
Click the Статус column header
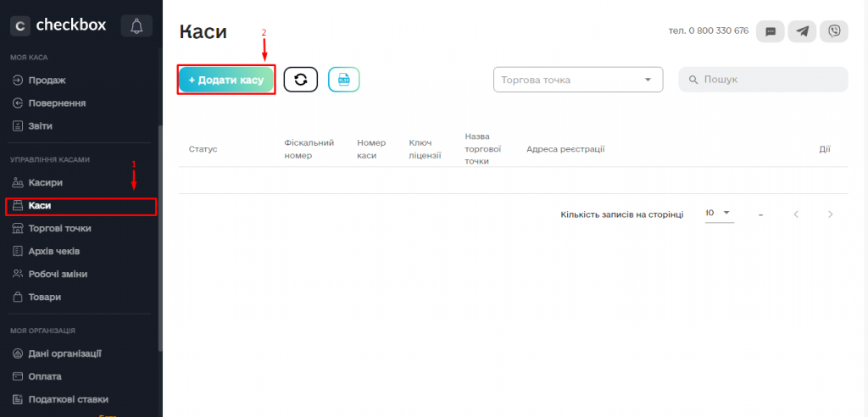coord(203,149)
